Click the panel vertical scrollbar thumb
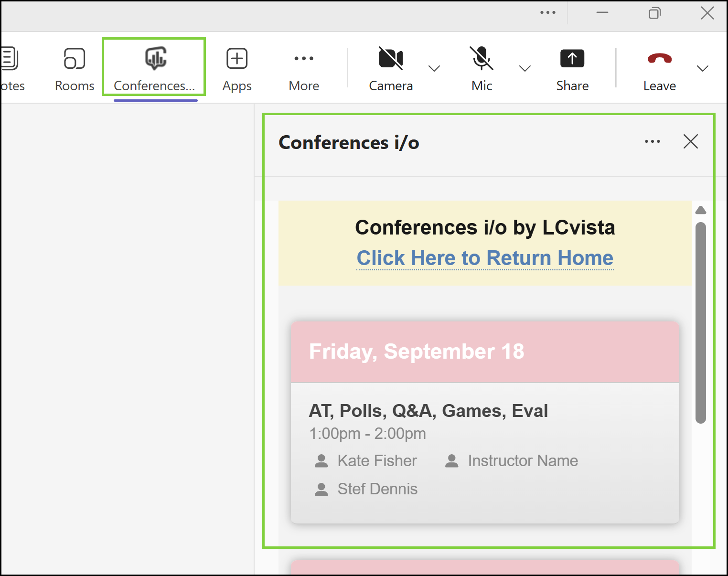The image size is (728, 576). point(701,323)
